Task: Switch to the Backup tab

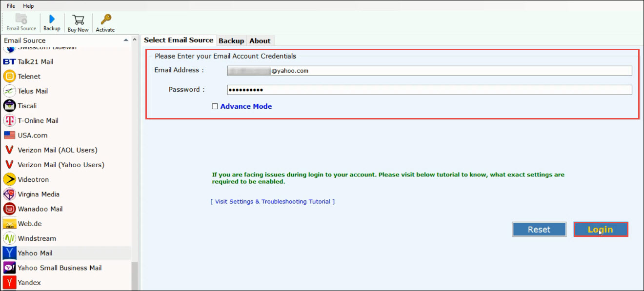Action: [231, 41]
